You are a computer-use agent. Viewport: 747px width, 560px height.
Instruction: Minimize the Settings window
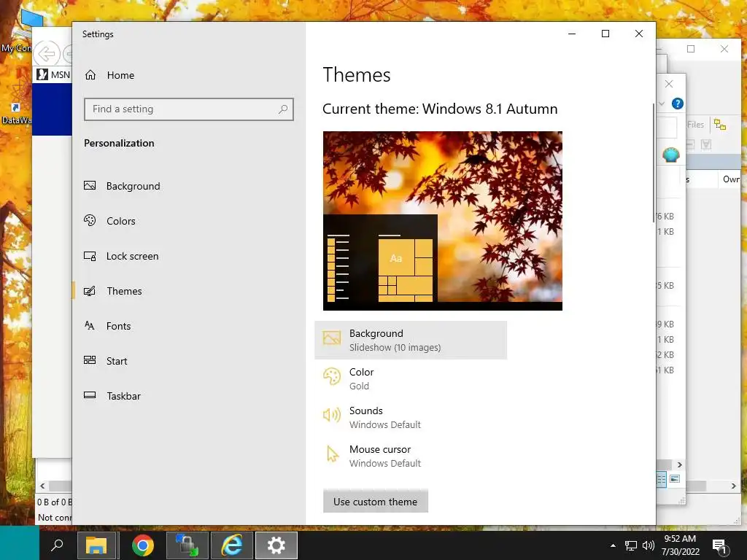572,34
